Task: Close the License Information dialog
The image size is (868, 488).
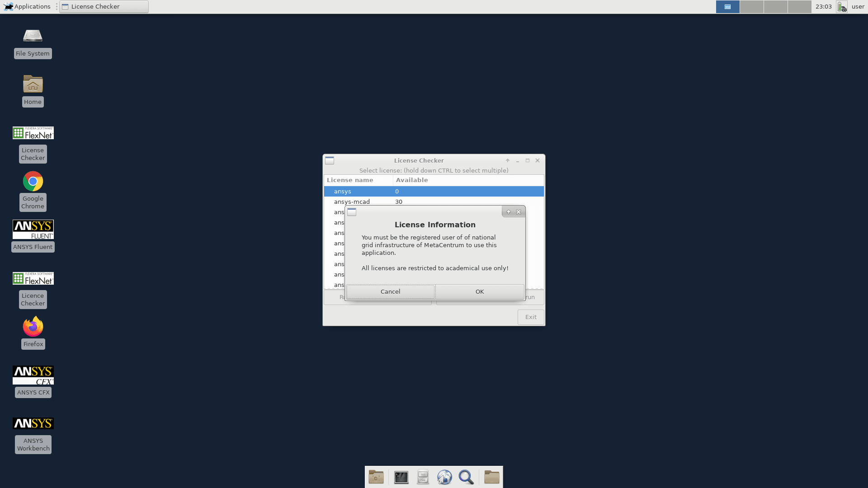Action: click(x=519, y=212)
